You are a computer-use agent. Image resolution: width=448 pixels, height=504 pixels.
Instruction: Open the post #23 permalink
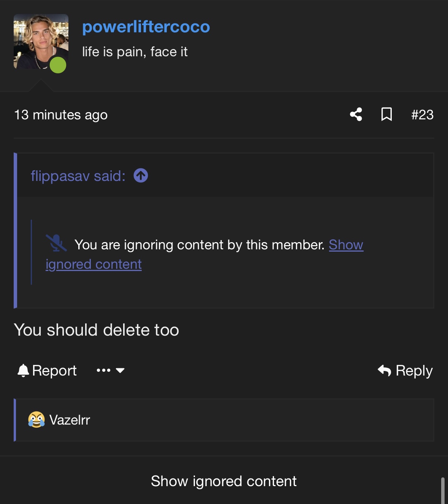point(422,115)
